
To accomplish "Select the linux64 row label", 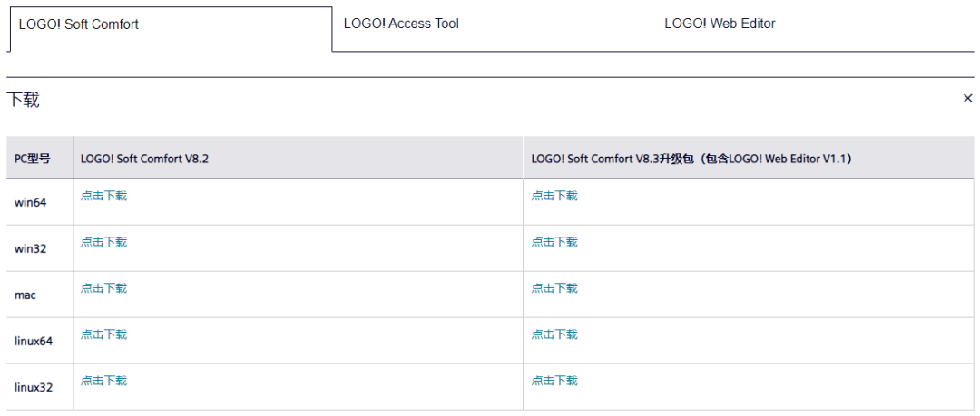I will (34, 341).
